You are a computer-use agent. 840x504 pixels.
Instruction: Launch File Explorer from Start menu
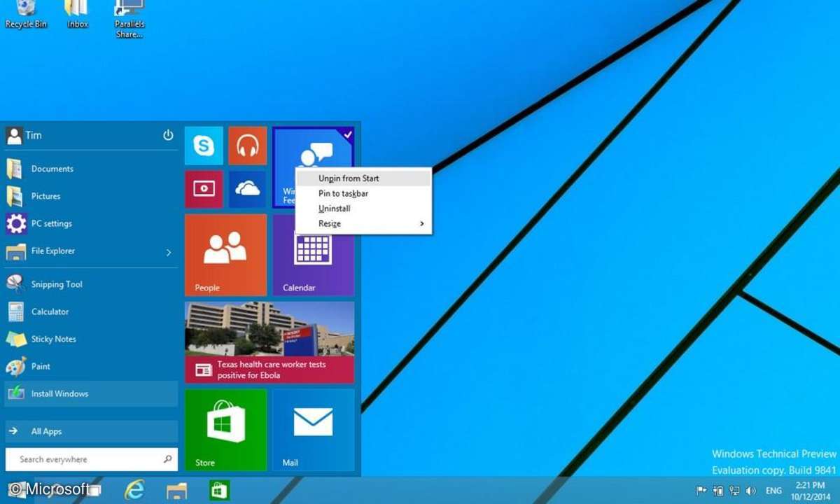click(83, 251)
